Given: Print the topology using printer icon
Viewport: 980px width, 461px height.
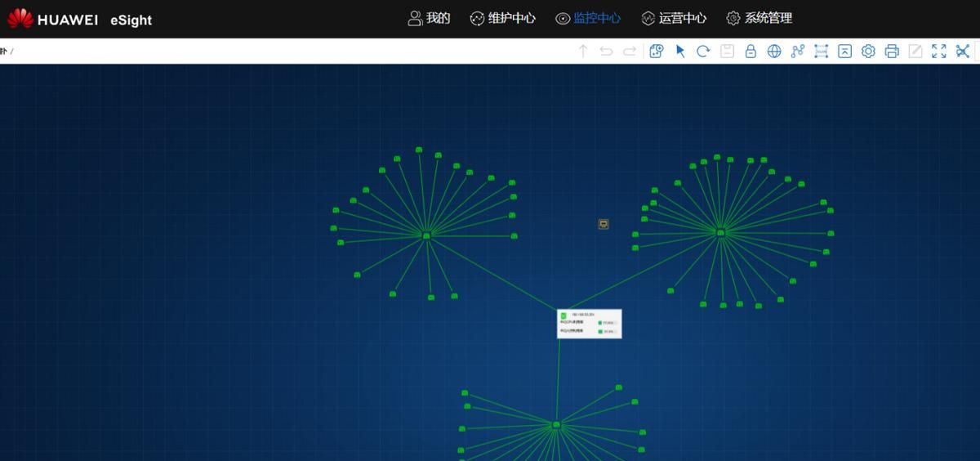Looking at the screenshot, I should 892,51.
